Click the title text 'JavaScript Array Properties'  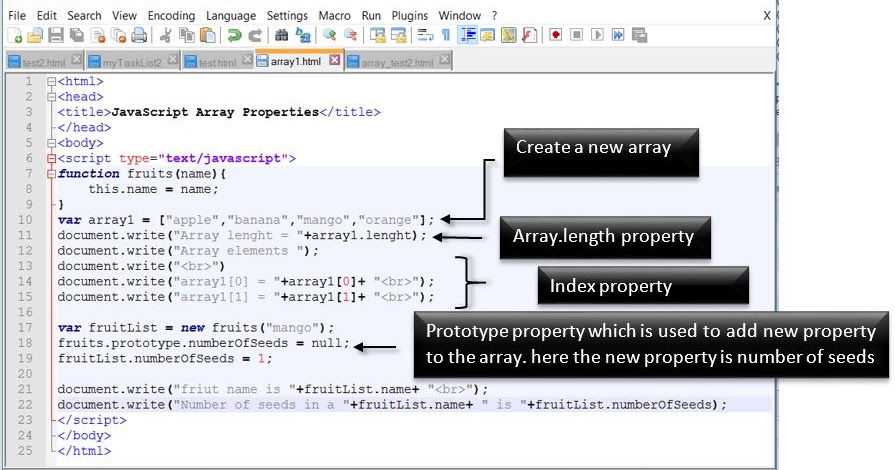coord(215,112)
